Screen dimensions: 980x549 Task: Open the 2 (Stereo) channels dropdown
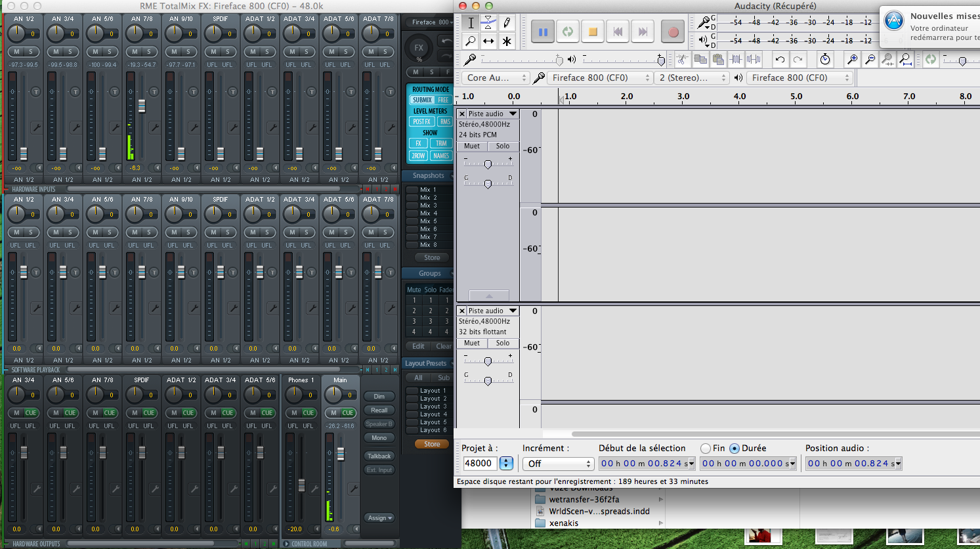click(692, 77)
